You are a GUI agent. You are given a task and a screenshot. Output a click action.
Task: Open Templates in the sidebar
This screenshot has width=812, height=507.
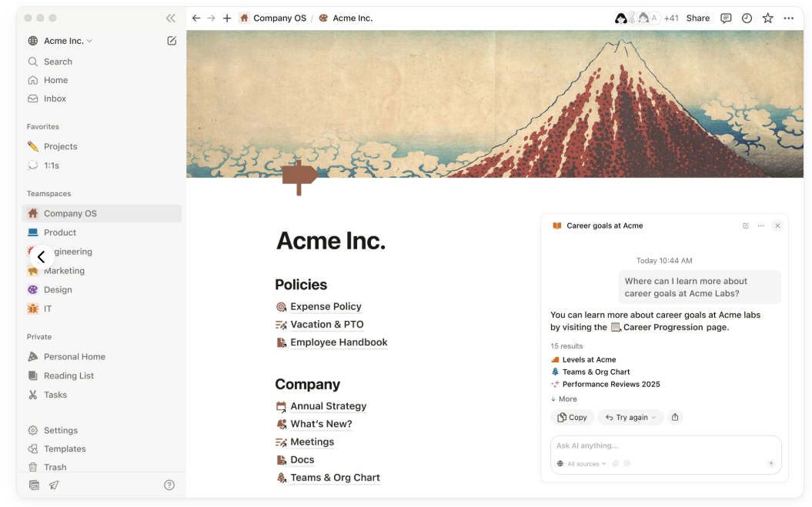pos(102,449)
